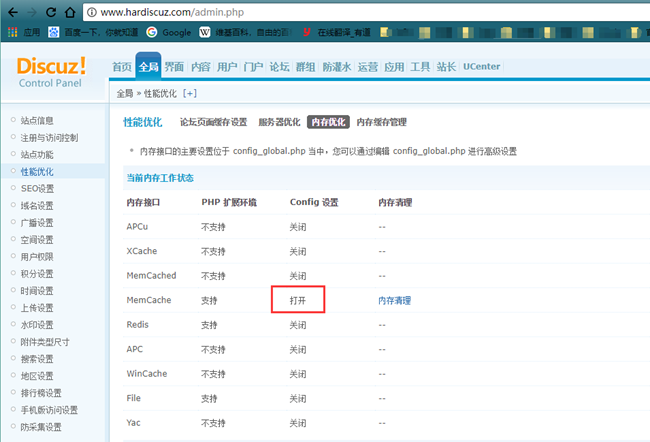Open 用户权限 in the sidebar

37,257
